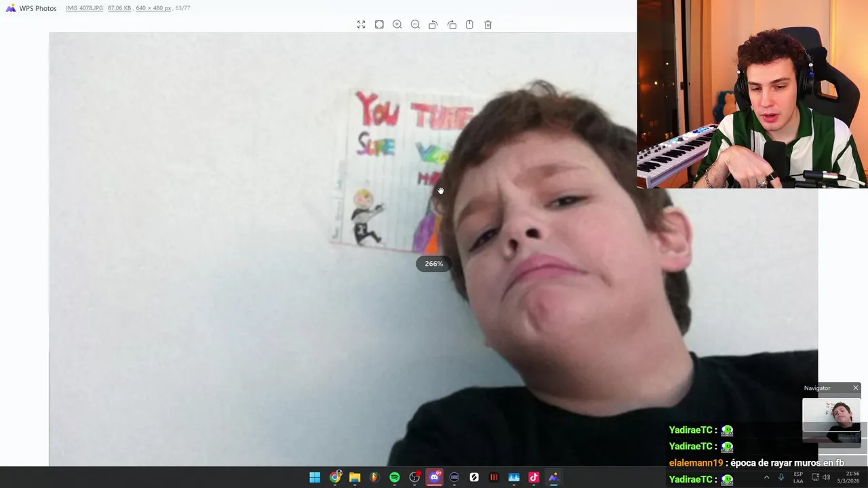Zoom out of the photo

point(415,24)
